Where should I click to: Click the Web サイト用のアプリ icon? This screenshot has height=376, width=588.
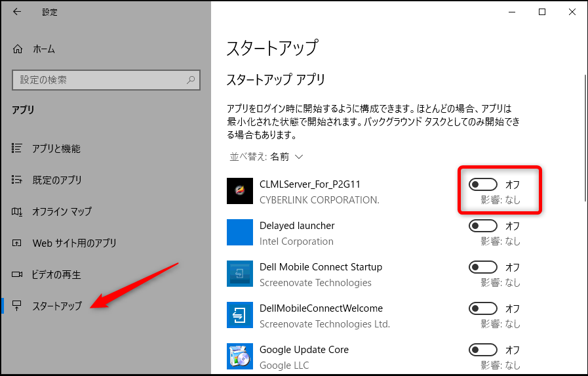click(17, 243)
